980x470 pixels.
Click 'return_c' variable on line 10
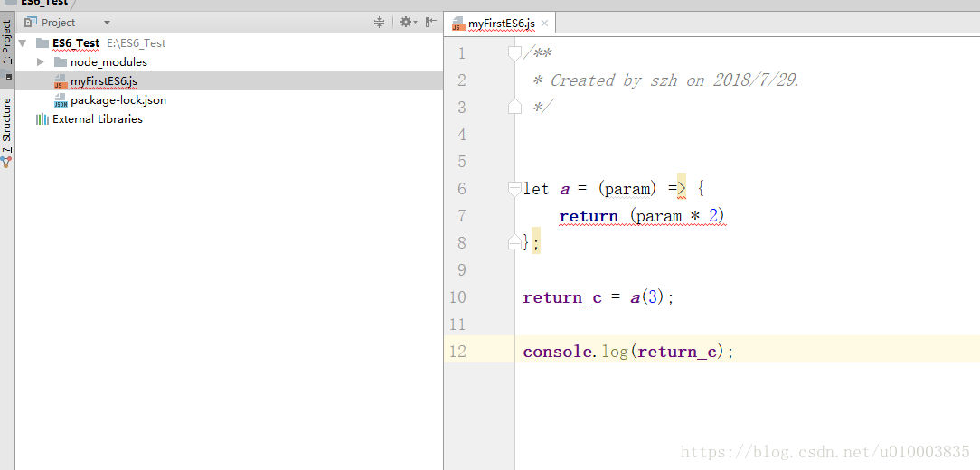(x=562, y=298)
